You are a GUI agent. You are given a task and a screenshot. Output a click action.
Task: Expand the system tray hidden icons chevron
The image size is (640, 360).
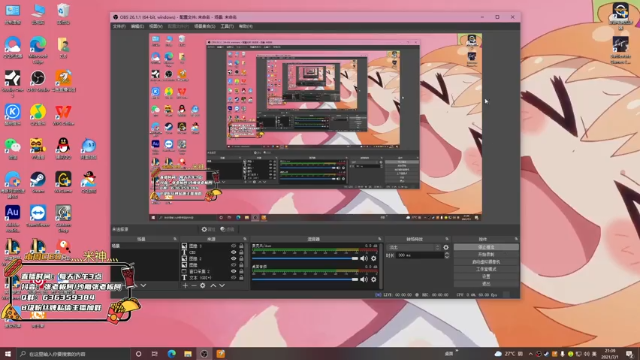click(x=530, y=353)
